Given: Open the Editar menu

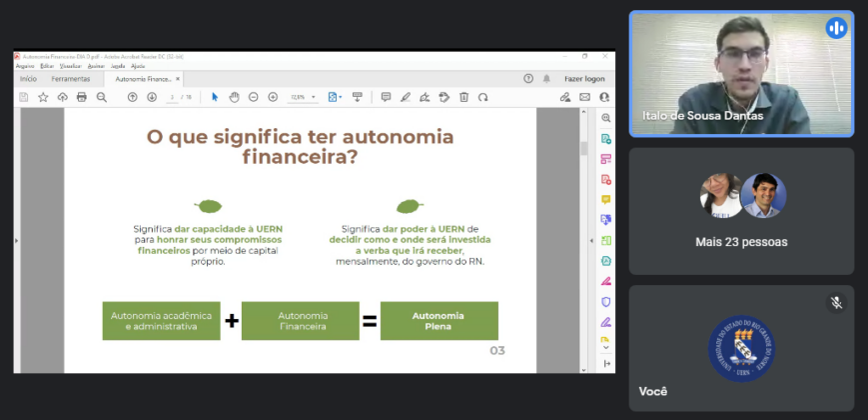Looking at the screenshot, I should (x=47, y=66).
